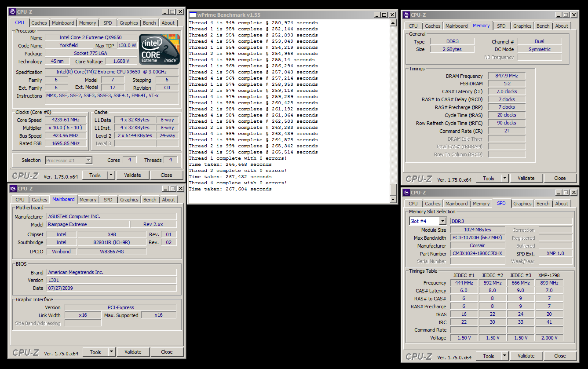Click the wPrime Benchmark title bar icon
588x369 pixels.
point(192,15)
